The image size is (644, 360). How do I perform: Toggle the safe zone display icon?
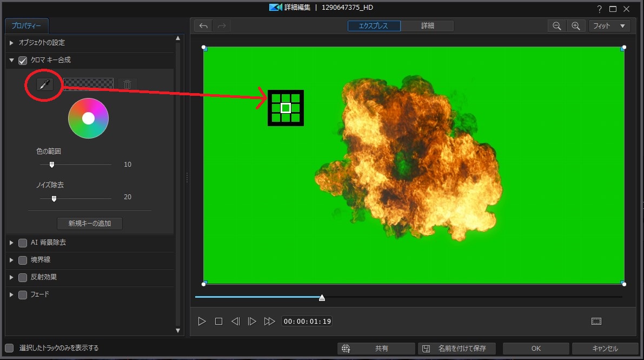596,321
